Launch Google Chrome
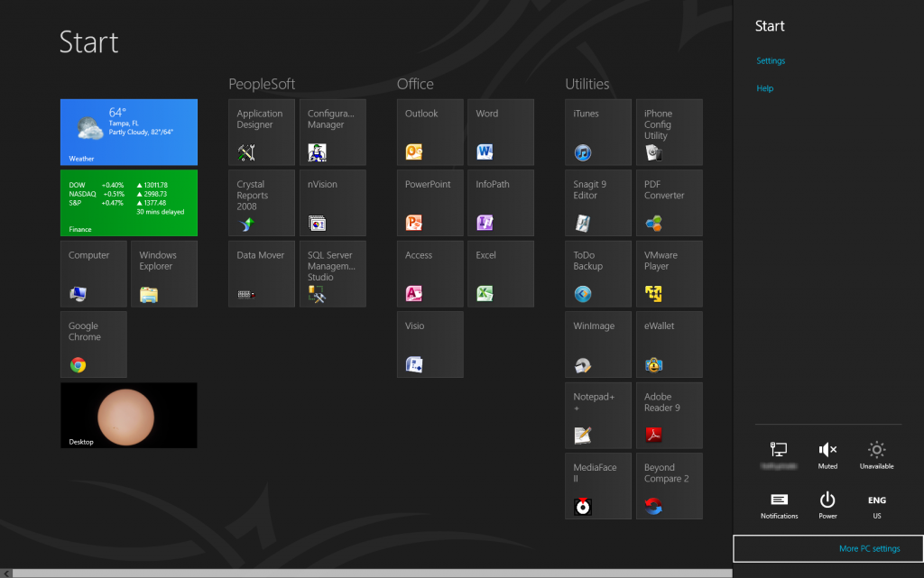 point(93,344)
